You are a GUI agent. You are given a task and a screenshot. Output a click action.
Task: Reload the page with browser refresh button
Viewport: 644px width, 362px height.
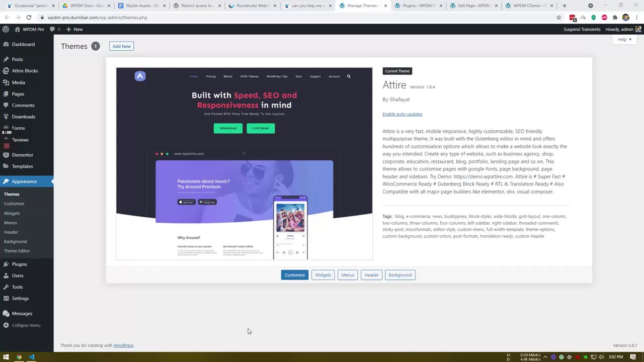click(29, 18)
